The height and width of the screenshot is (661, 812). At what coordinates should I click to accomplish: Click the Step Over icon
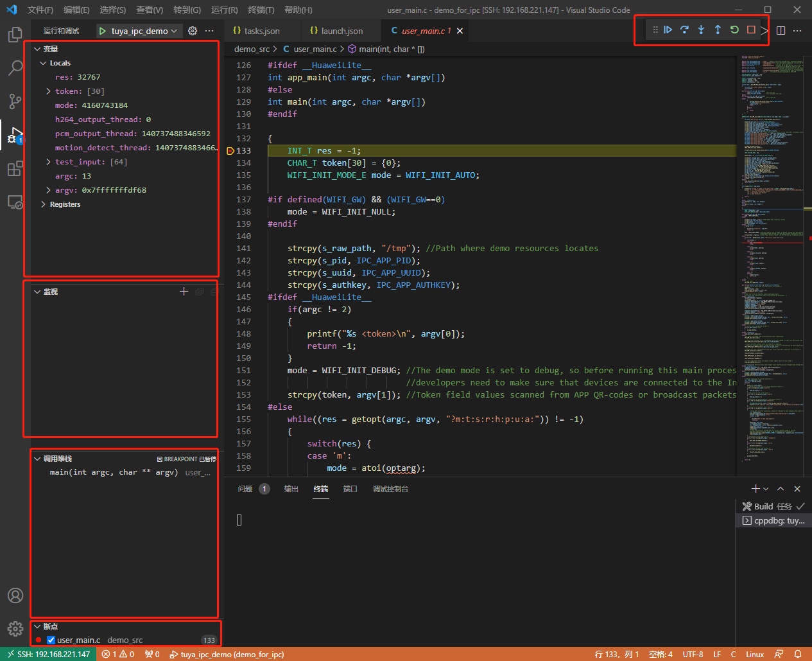[x=684, y=30]
